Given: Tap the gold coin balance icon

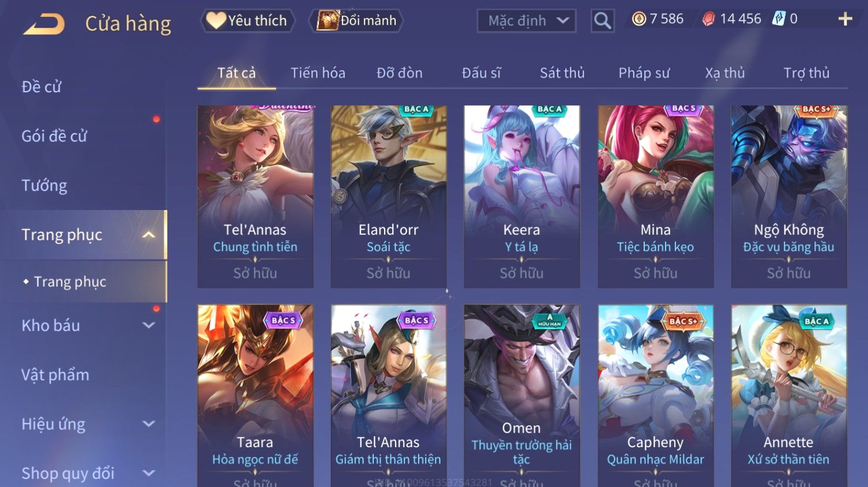Looking at the screenshot, I should pos(638,19).
